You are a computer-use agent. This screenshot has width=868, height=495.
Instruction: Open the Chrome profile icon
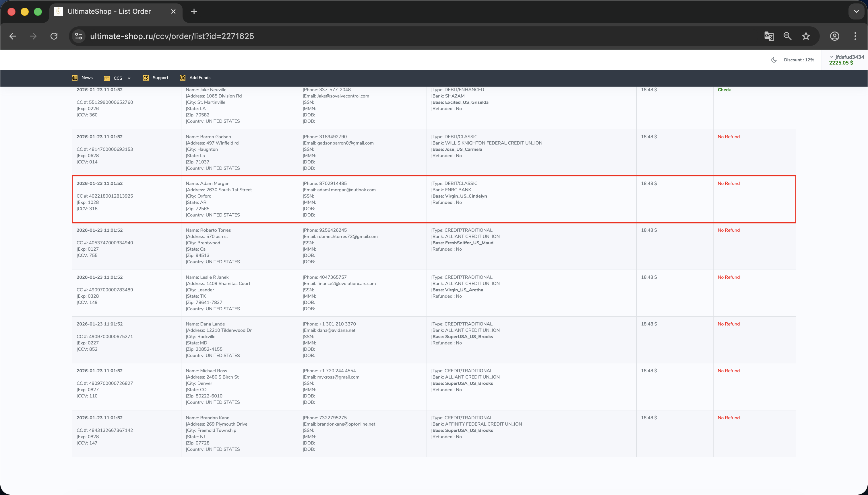834,36
